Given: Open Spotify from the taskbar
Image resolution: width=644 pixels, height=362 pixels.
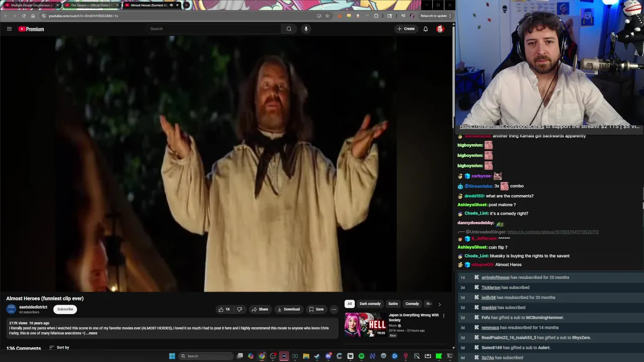Looking at the screenshot, I should (361, 356).
